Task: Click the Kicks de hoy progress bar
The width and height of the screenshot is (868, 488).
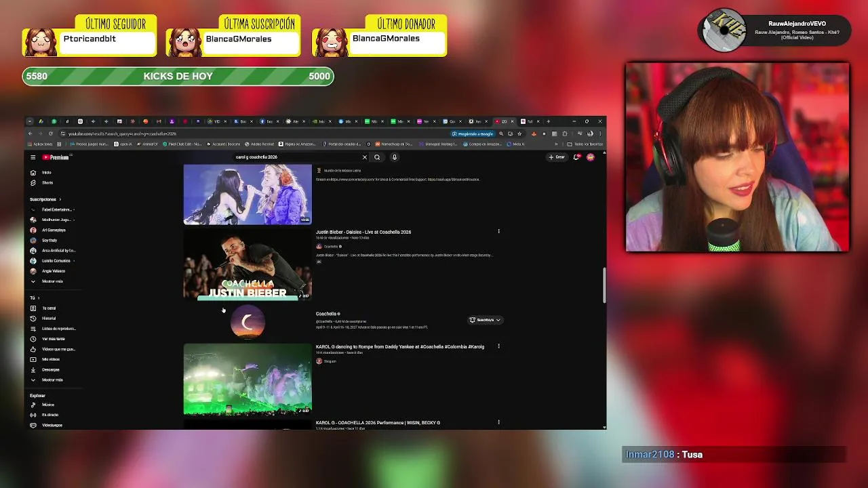Action: point(178,76)
